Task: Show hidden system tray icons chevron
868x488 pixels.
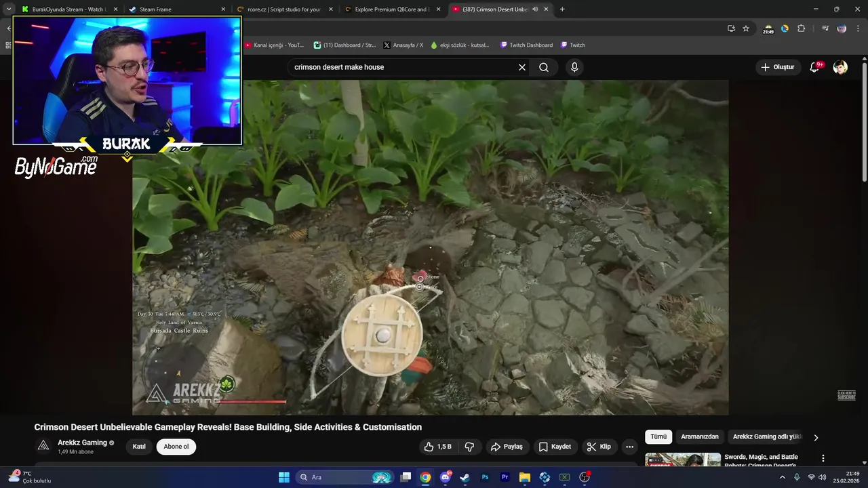Action: (x=782, y=477)
